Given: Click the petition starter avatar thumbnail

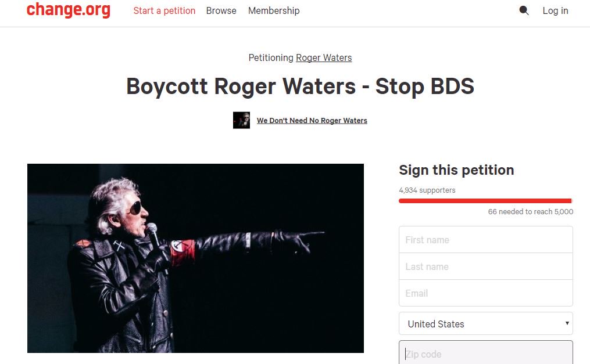Looking at the screenshot, I should click(241, 120).
